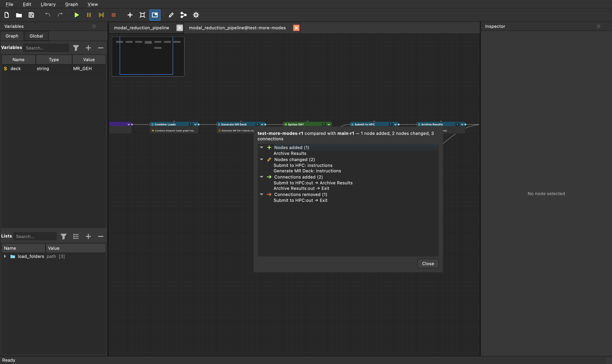612x364 pixels.
Task: Remove the selected list
Action: [100, 236]
